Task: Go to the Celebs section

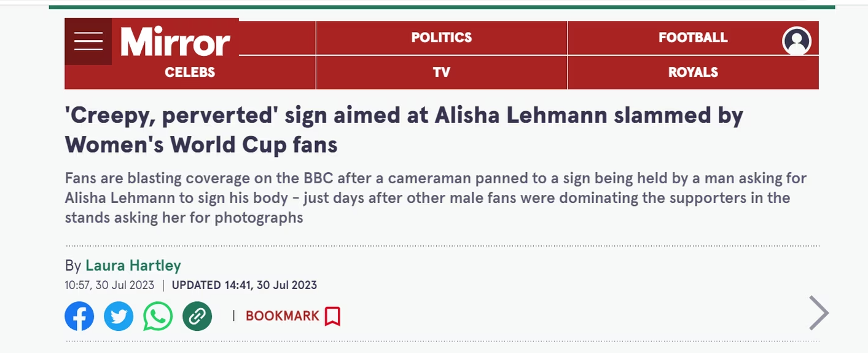Action: 190,73
